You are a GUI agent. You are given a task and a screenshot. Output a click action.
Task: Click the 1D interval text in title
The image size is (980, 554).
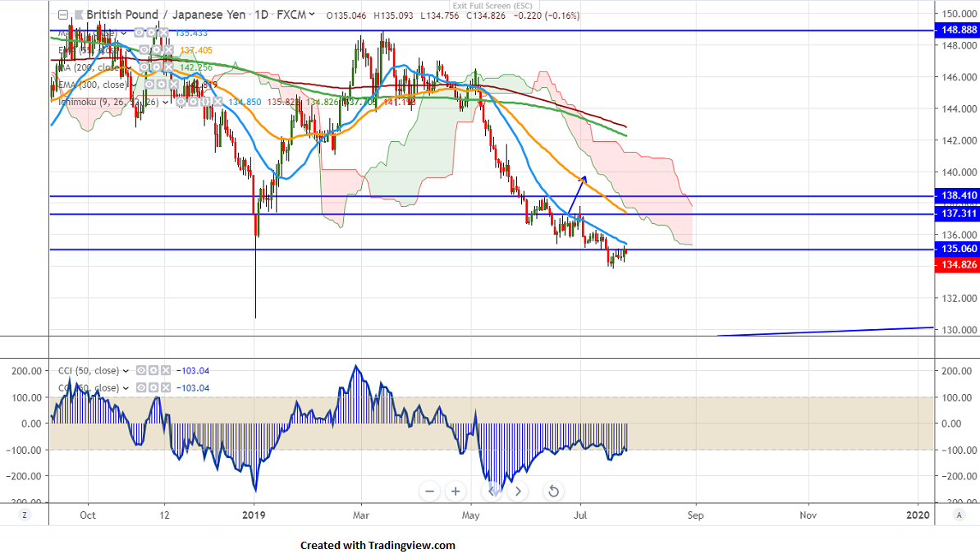coord(261,15)
